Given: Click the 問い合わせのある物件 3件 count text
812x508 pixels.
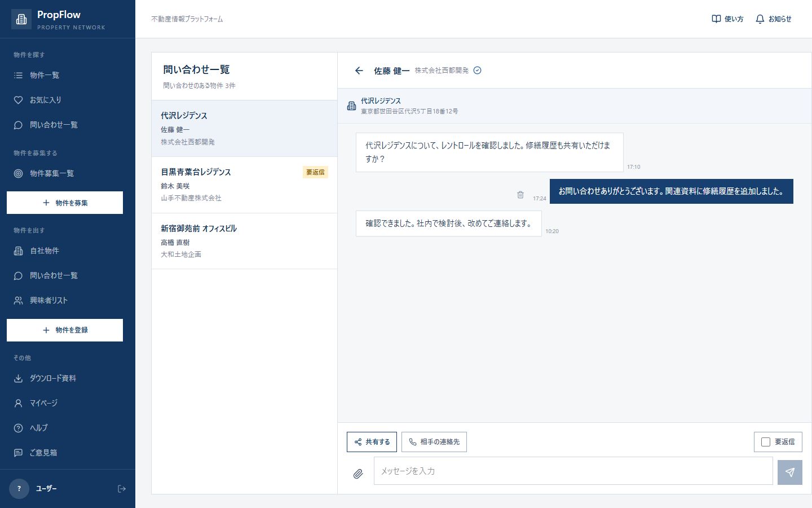Looking at the screenshot, I should point(200,86).
